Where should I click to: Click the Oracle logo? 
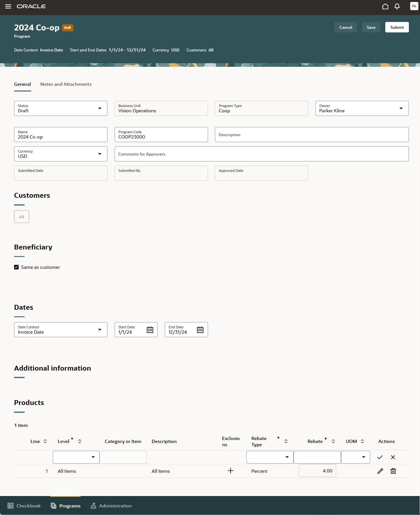point(31,7)
